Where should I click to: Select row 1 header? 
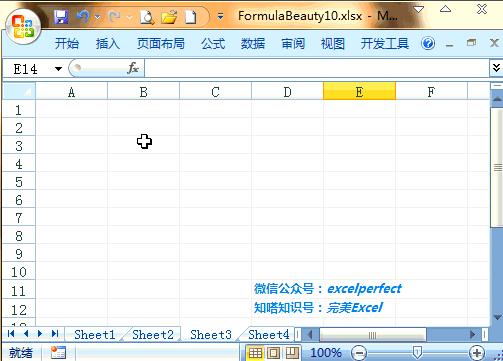19,109
